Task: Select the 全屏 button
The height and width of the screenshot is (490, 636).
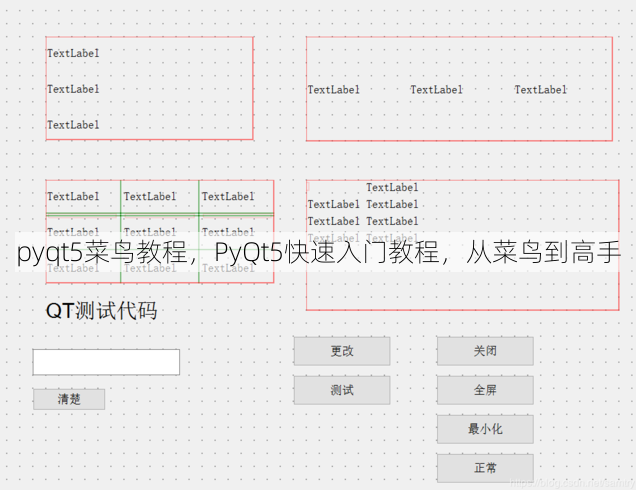Action: (x=485, y=390)
